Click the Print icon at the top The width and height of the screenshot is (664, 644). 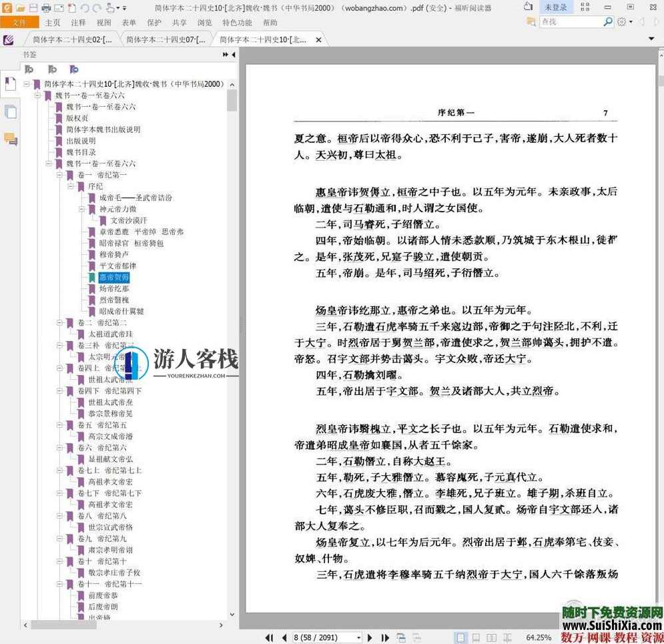click(46, 7)
